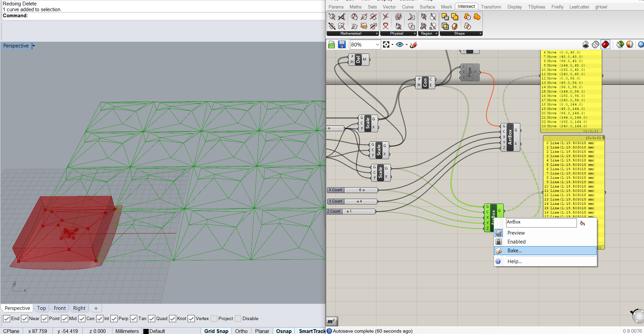
Task: Toggle SmartTrack in the status bar
Action: pos(312,331)
